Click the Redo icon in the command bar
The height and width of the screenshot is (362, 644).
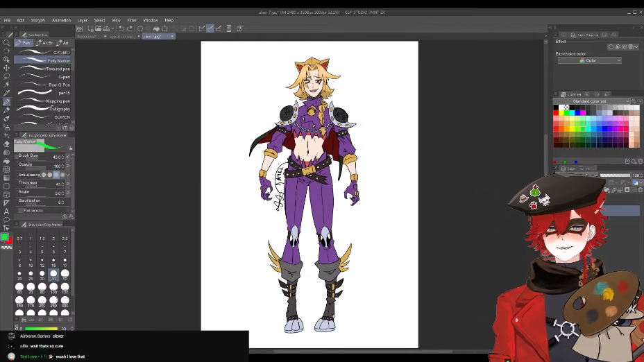click(130, 28)
